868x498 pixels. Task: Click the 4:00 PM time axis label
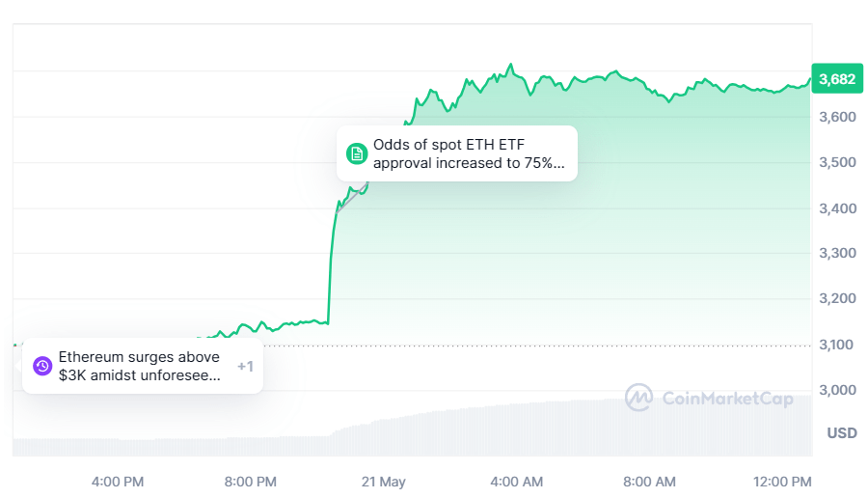pyautogui.click(x=118, y=482)
